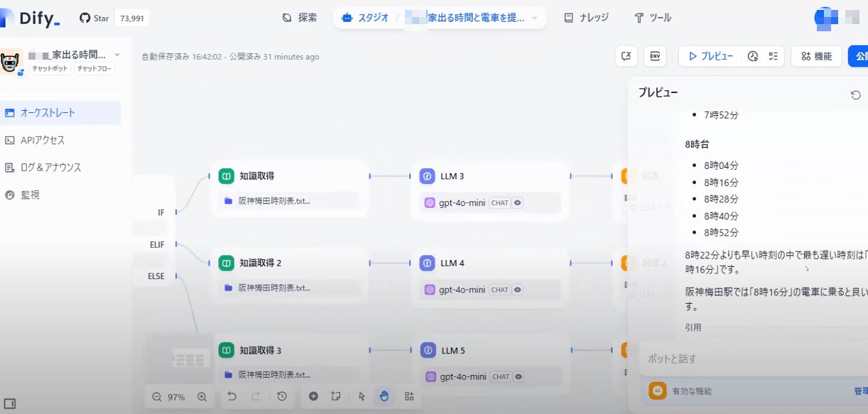The height and width of the screenshot is (414, 868).
Task: Click the 8時台 heading in the answer
Action: 697,144
